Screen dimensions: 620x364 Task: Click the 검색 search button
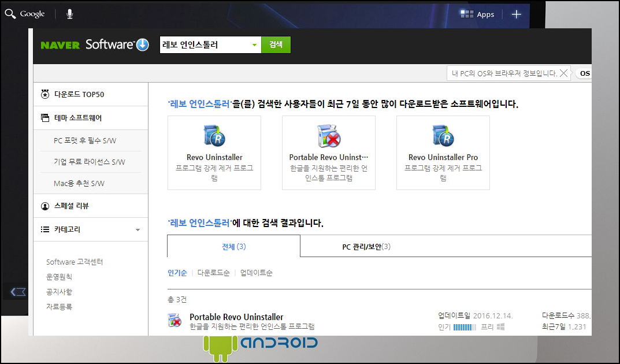(276, 44)
